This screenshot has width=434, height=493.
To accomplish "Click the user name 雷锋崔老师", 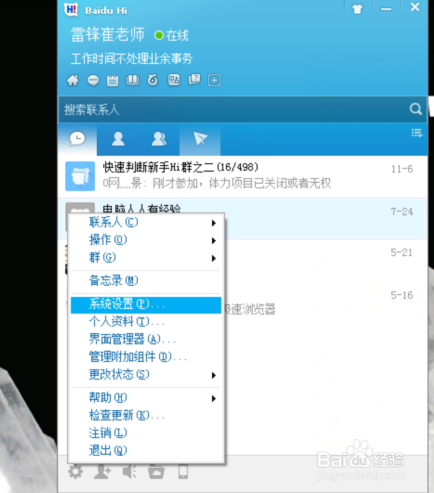I will coord(107,35).
